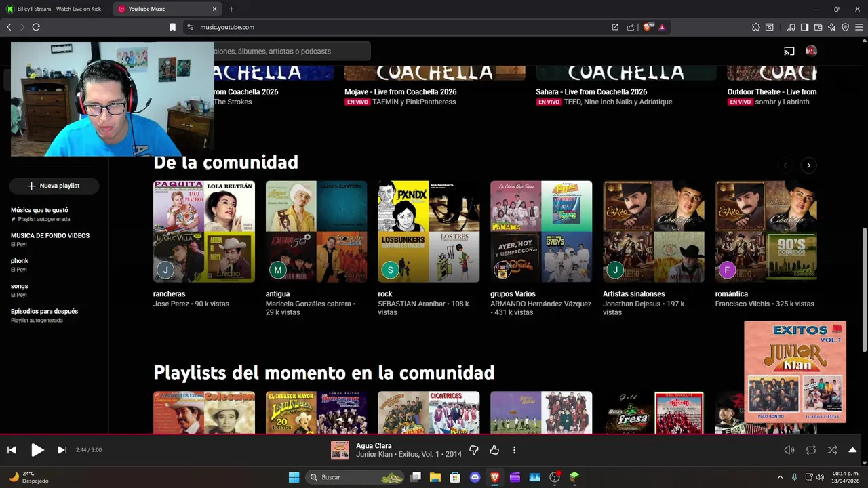This screenshot has width=868, height=488.
Task: Open the rock playlist by SEBASTIAN Aranibar
Action: (429, 231)
